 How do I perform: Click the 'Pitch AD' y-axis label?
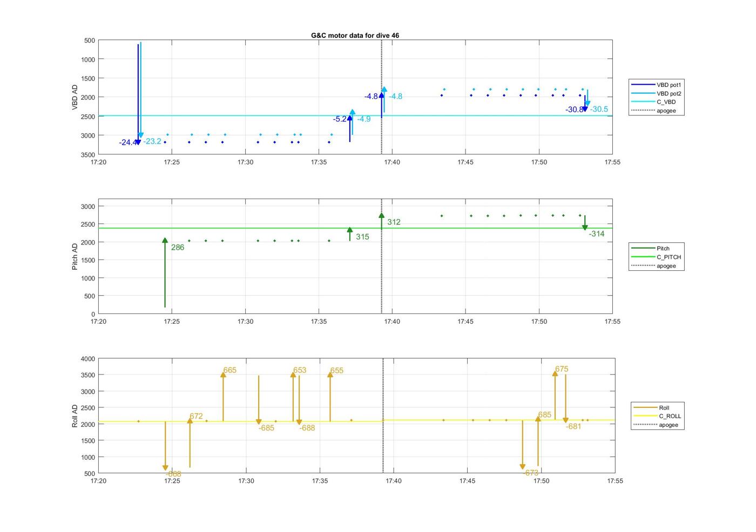[x=75, y=256]
